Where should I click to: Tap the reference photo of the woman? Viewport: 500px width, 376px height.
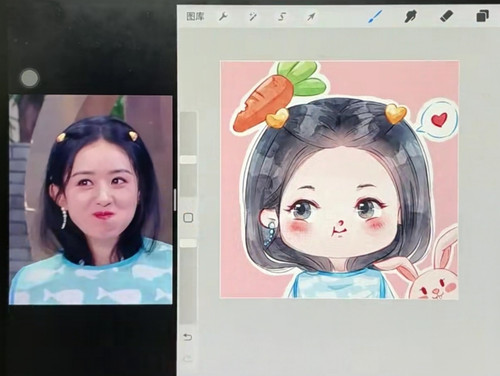(91, 200)
